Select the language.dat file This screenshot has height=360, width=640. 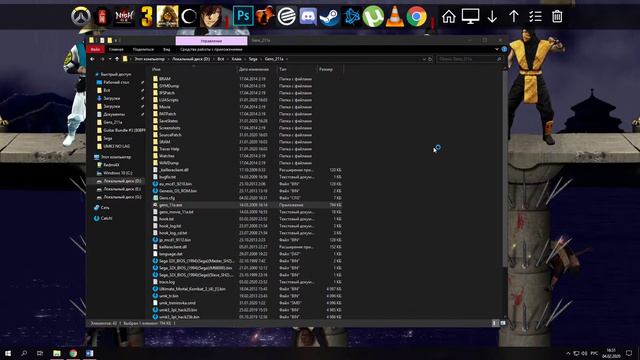tap(171, 254)
